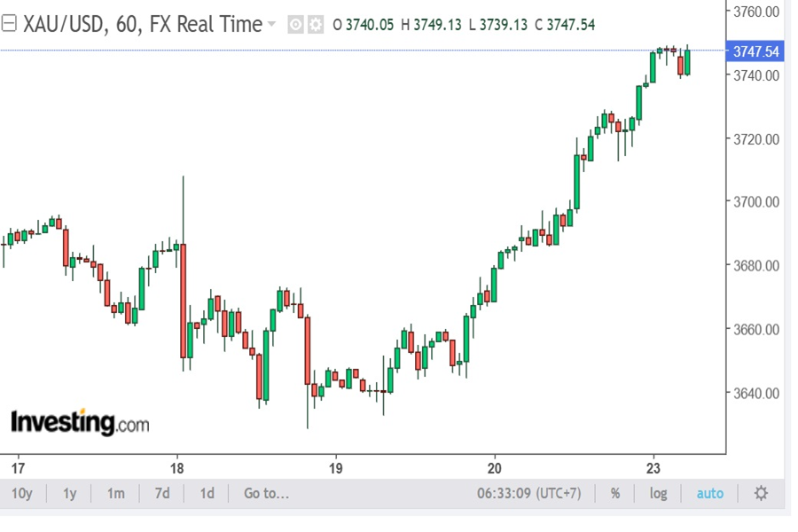Open the Go to… date picker
Viewport: 798px width, 532px height.
[x=266, y=493]
